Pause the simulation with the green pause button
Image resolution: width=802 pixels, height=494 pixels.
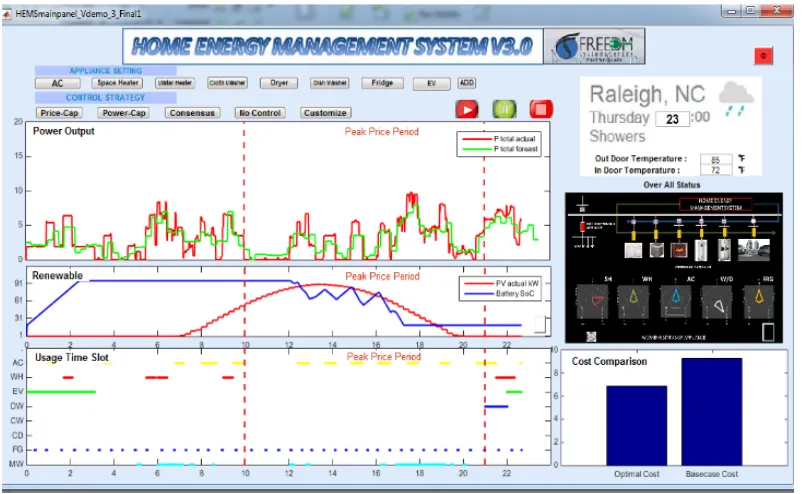point(504,109)
